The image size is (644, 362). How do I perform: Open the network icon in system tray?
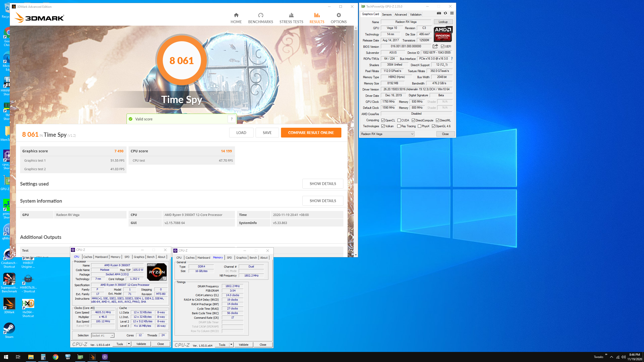618,357
